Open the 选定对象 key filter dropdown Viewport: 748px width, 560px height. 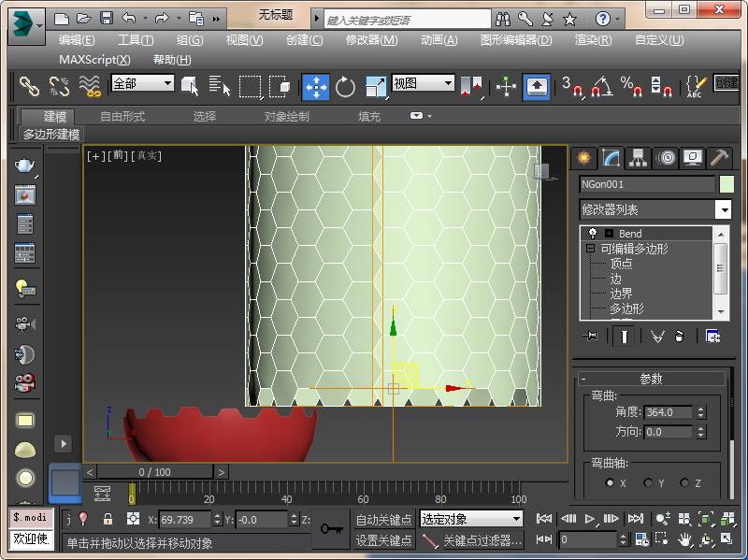(x=471, y=519)
